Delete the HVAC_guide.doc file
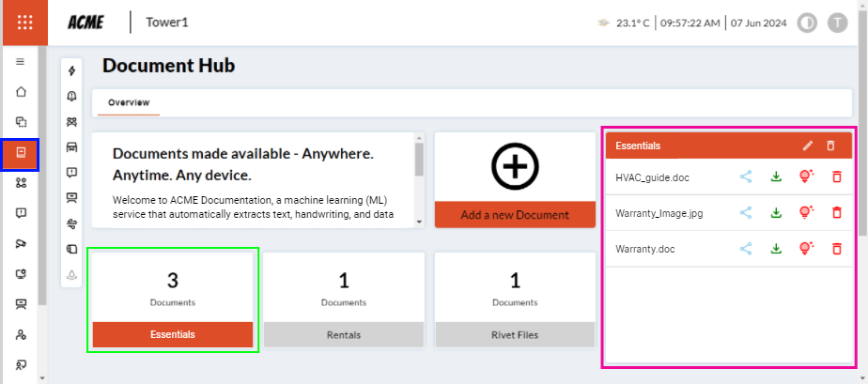The image size is (868, 384). pyautogui.click(x=836, y=176)
